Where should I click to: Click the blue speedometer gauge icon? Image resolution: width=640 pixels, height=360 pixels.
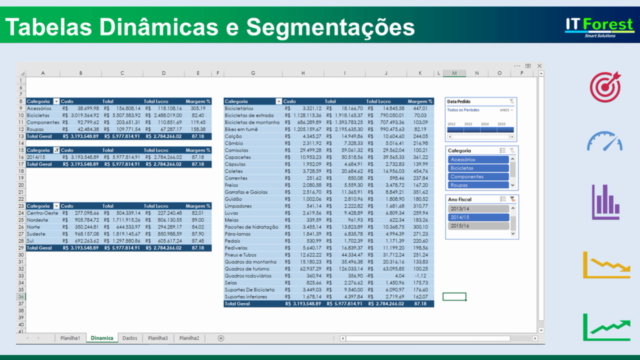(605, 141)
